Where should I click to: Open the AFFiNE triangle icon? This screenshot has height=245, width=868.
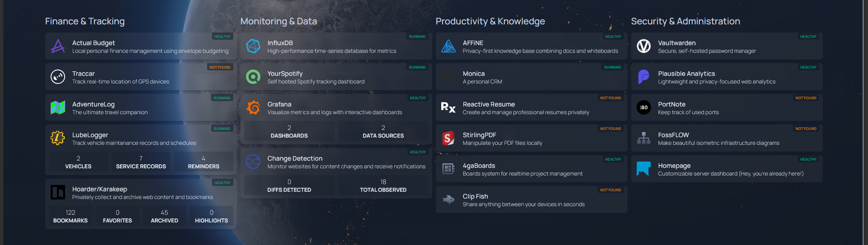coord(448,46)
